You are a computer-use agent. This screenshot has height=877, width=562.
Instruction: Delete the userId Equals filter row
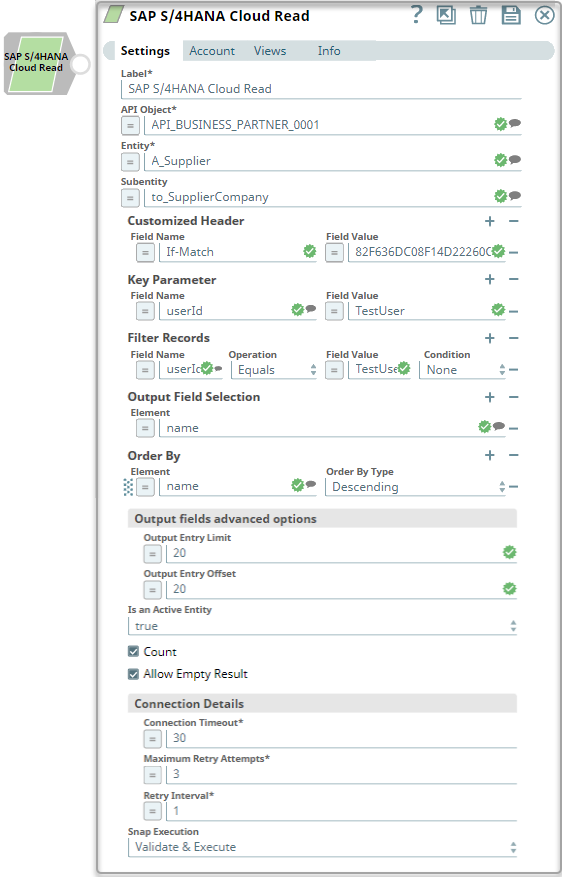pos(513,370)
